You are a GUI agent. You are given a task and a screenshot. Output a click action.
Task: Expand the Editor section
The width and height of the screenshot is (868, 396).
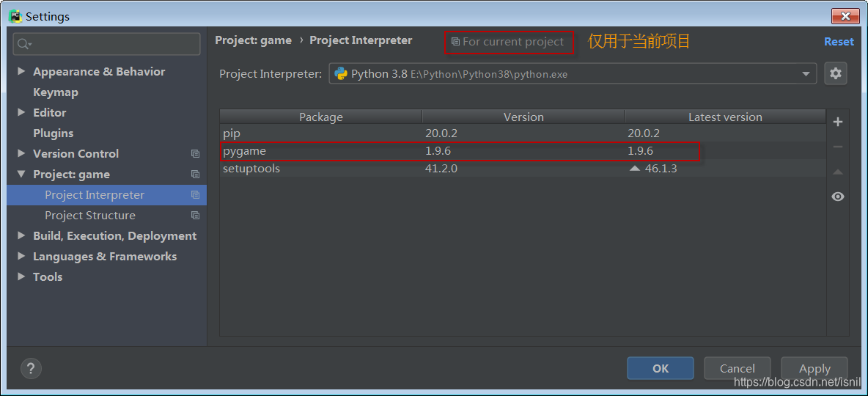21,112
